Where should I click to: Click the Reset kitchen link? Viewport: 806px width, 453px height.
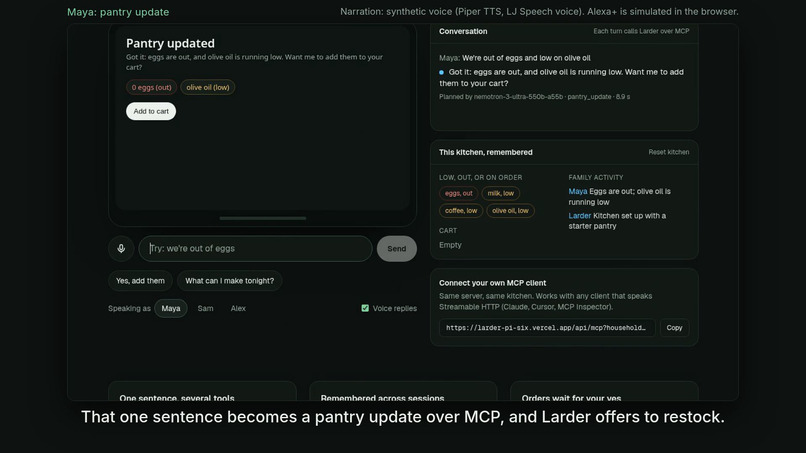(669, 152)
